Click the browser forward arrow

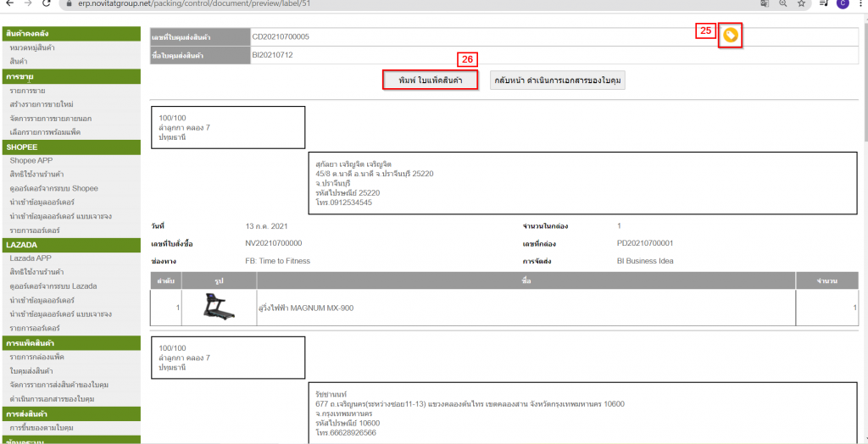pyautogui.click(x=27, y=3)
